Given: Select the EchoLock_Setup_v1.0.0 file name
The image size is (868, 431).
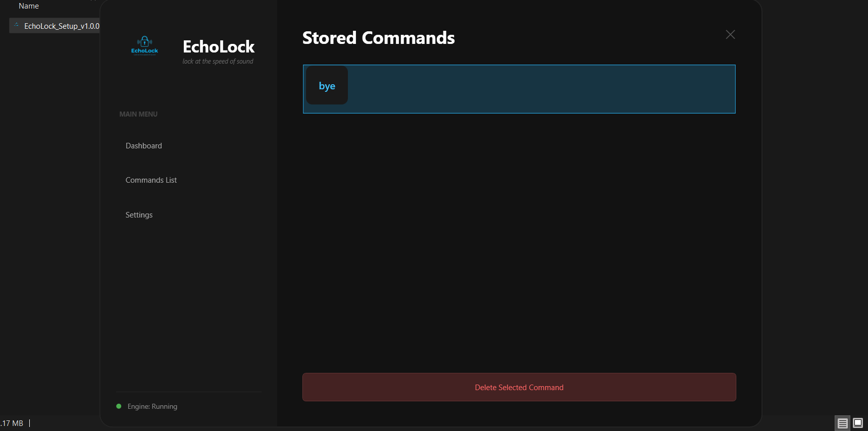Looking at the screenshot, I should pyautogui.click(x=62, y=26).
